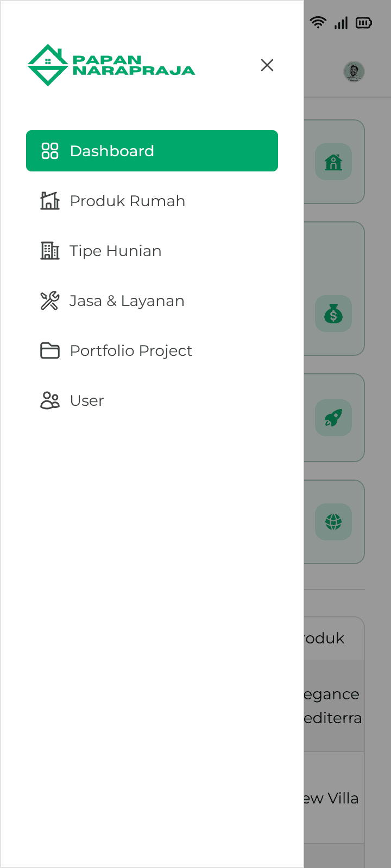391x868 pixels.
Task: Open the Dashboard menu item
Action: click(x=152, y=151)
